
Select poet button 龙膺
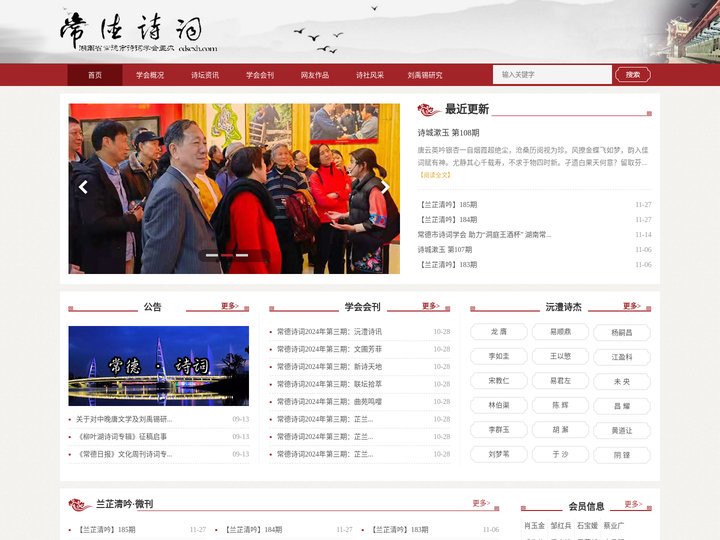tap(499, 332)
